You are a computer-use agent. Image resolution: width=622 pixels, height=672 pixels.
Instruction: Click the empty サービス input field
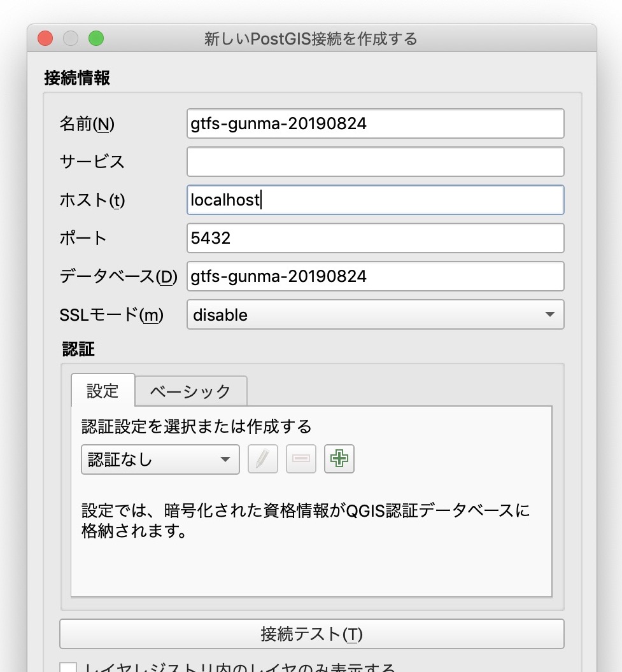point(376,162)
